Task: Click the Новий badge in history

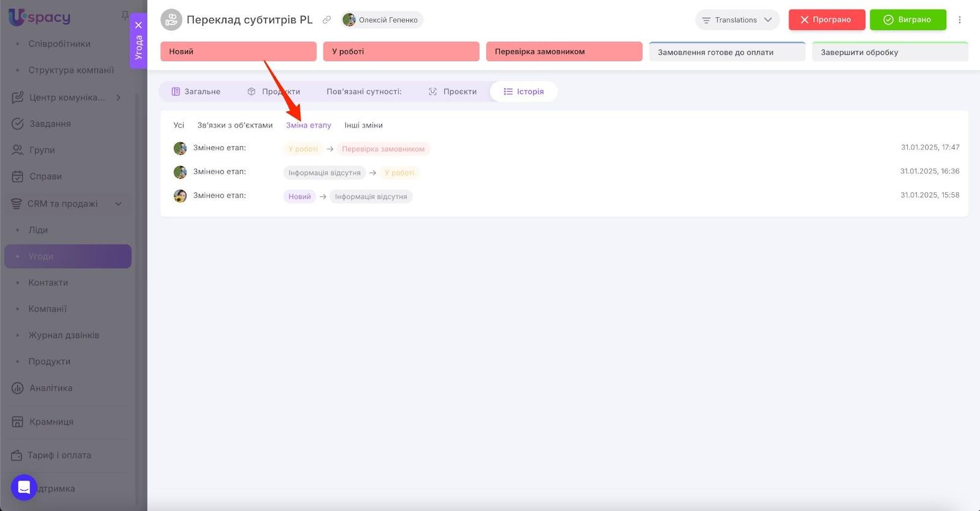Action: click(300, 197)
